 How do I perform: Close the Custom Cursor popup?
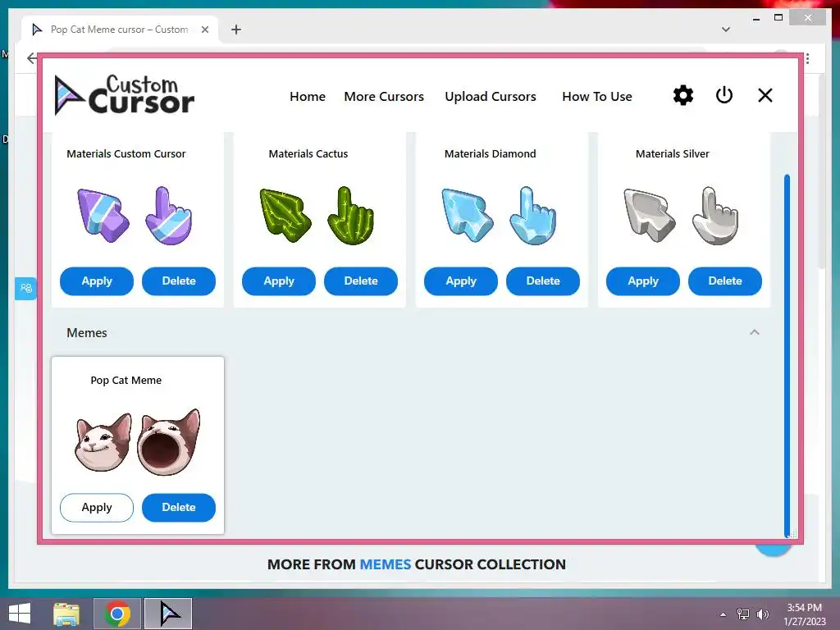pyautogui.click(x=765, y=95)
